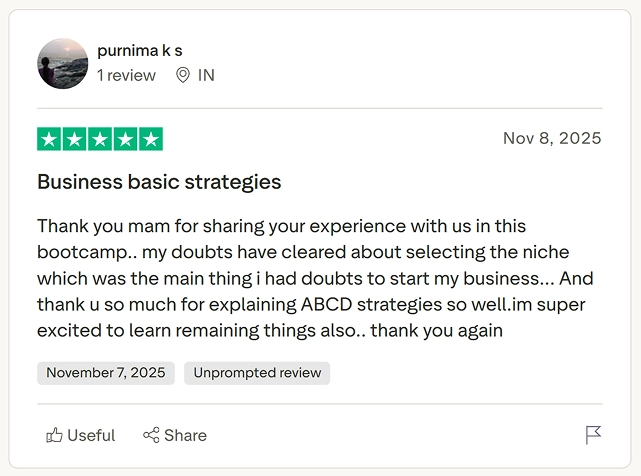Open the 'Business basic strategies' review title
The height and width of the screenshot is (476, 641).
pyautogui.click(x=159, y=182)
